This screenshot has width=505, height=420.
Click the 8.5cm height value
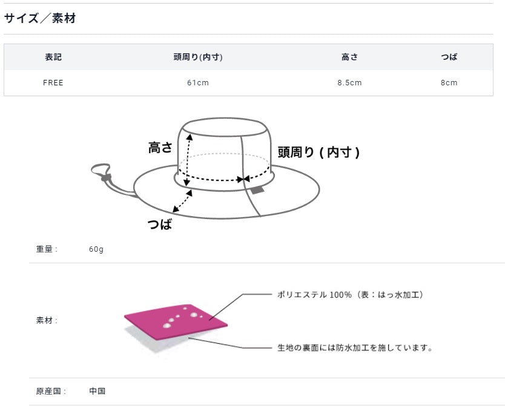coord(349,83)
